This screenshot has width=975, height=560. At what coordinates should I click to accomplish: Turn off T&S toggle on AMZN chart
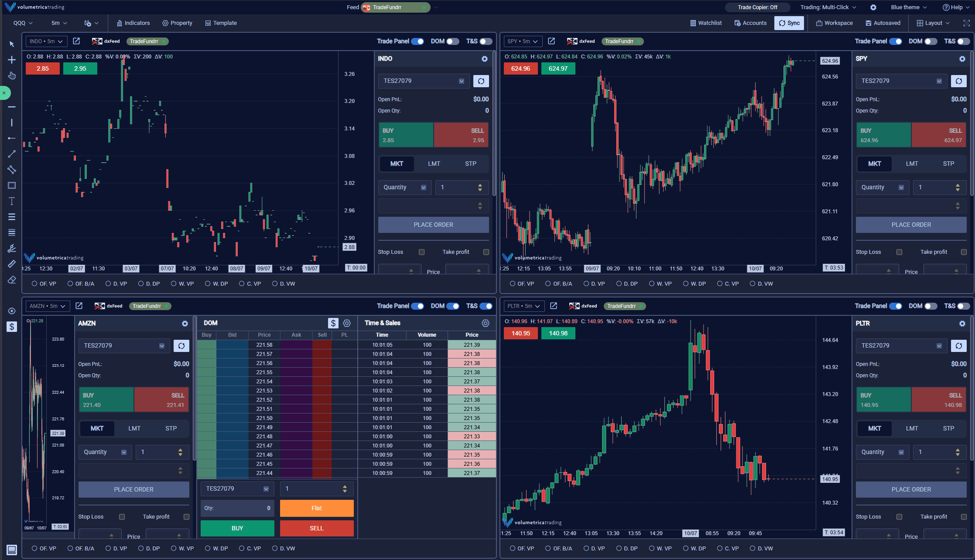pos(486,306)
